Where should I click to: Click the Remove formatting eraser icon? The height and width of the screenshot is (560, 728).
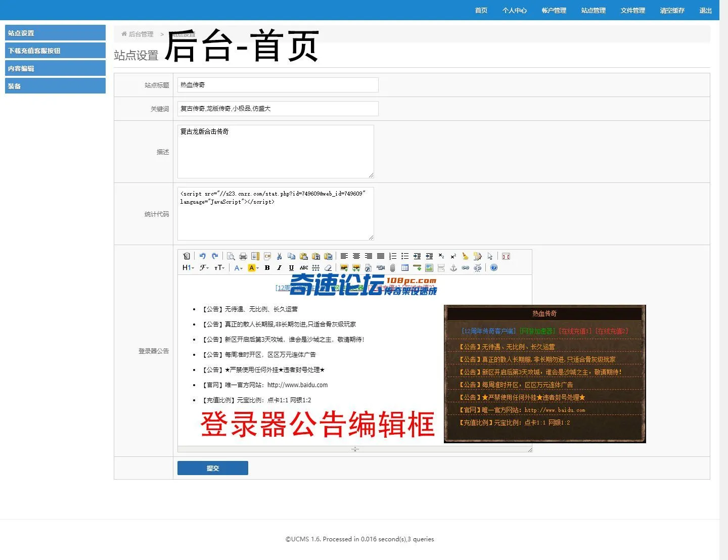(x=328, y=268)
